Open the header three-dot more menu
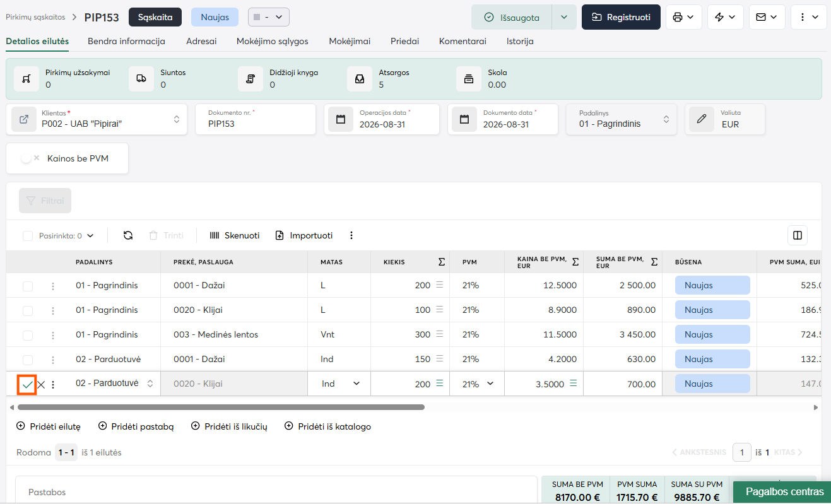Screen dimensions: 831x504 809,17
